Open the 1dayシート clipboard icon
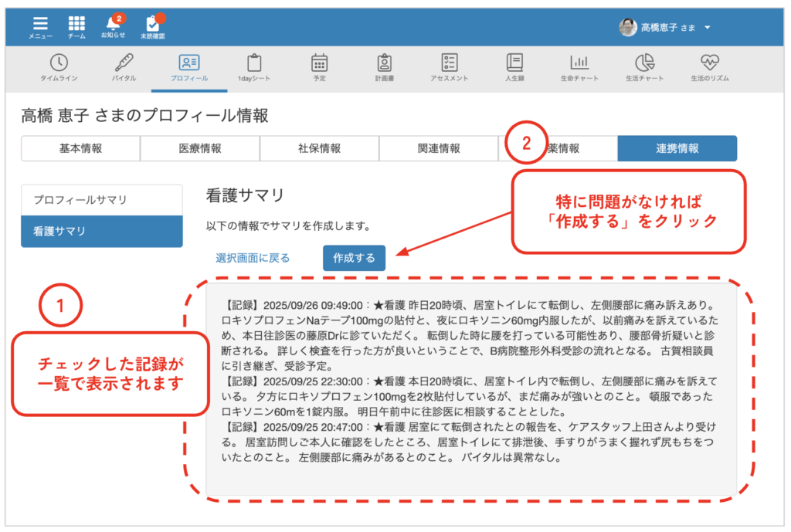 (254, 63)
